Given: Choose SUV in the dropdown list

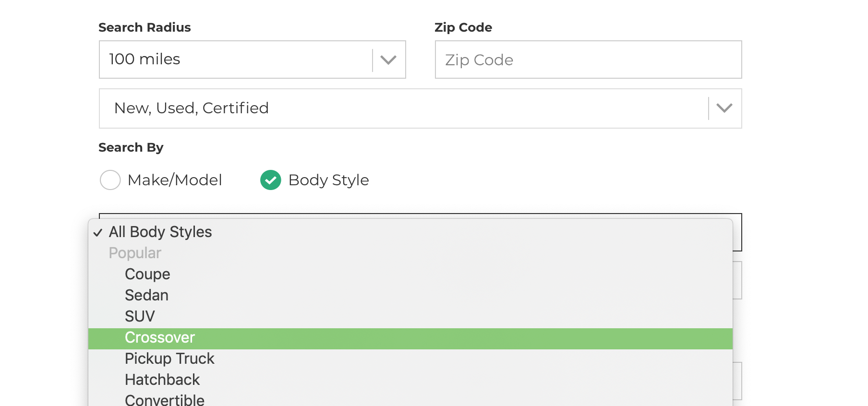Looking at the screenshot, I should (140, 316).
